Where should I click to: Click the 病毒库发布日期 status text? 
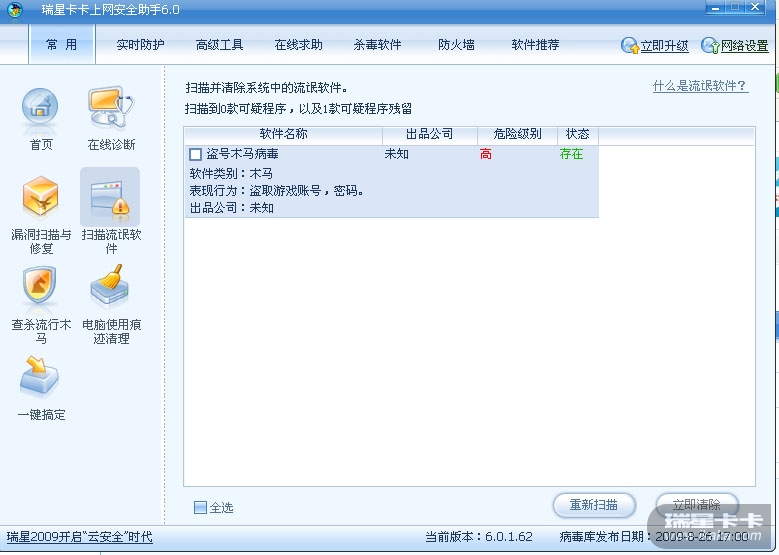[x=654, y=537]
